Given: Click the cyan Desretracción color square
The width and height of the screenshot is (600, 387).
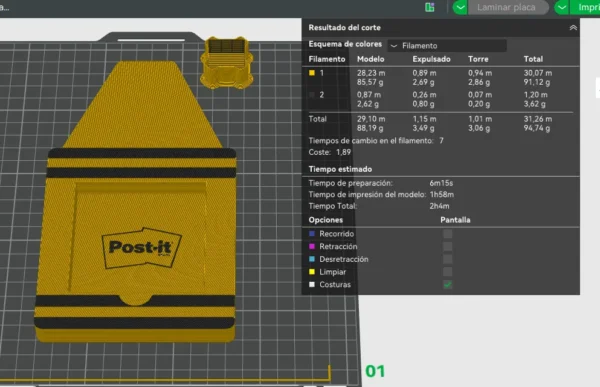Looking at the screenshot, I should pyautogui.click(x=312, y=259).
